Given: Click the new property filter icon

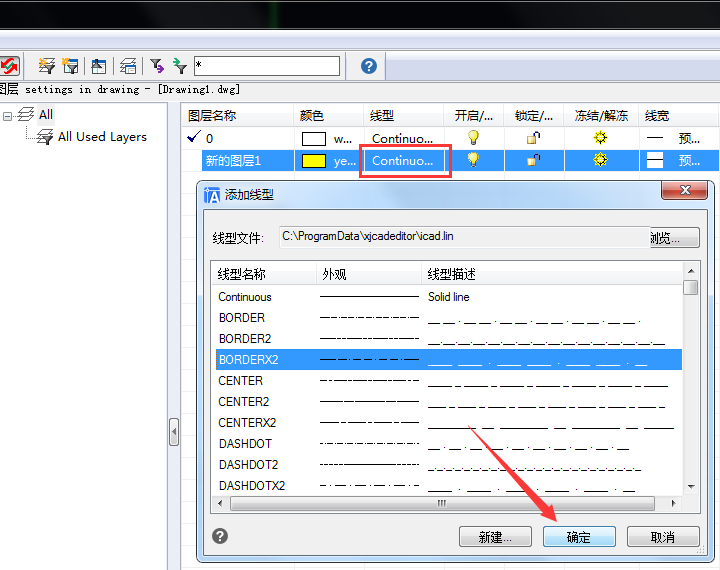Looking at the screenshot, I should coord(46,66).
